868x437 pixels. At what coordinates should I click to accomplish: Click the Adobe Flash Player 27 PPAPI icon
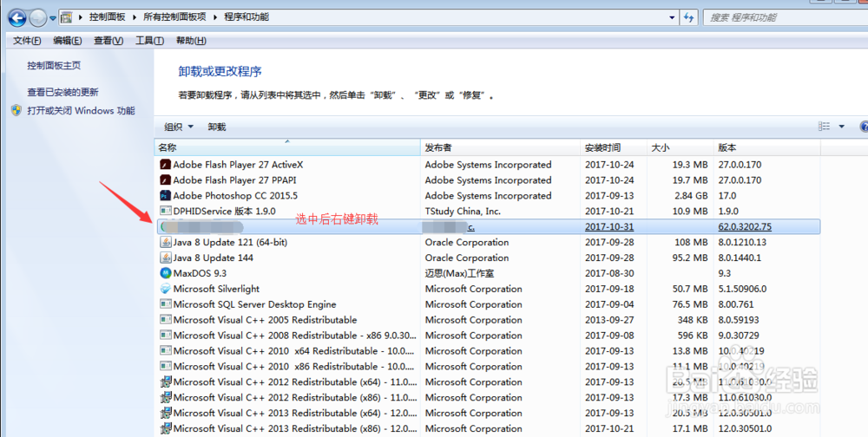coord(165,179)
